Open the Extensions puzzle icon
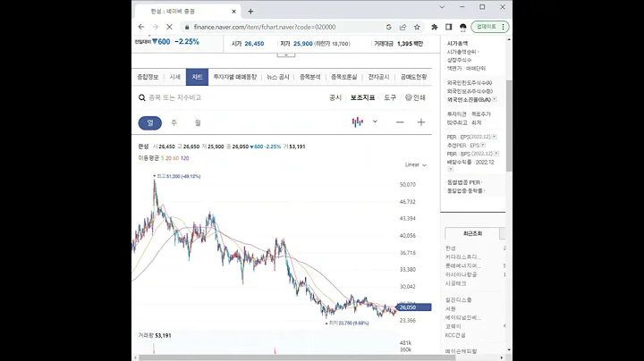 tap(434, 27)
